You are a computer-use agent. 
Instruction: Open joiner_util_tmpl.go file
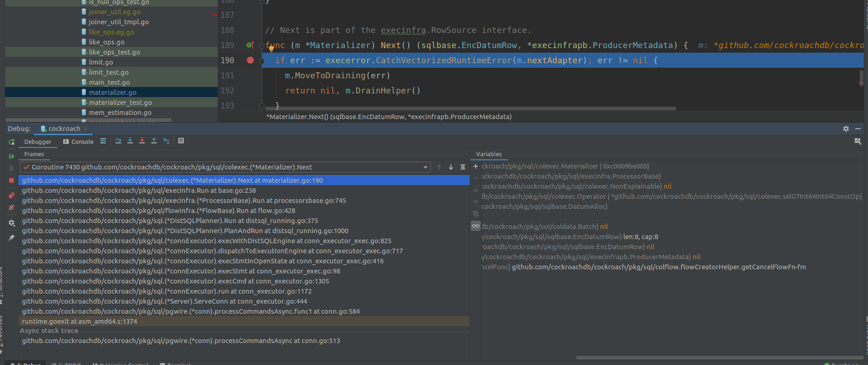(x=119, y=22)
